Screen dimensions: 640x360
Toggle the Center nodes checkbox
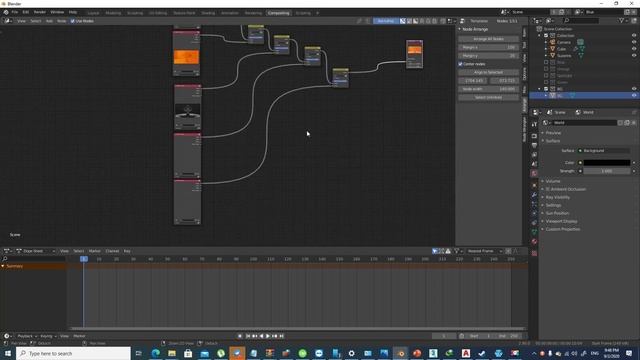click(x=460, y=64)
